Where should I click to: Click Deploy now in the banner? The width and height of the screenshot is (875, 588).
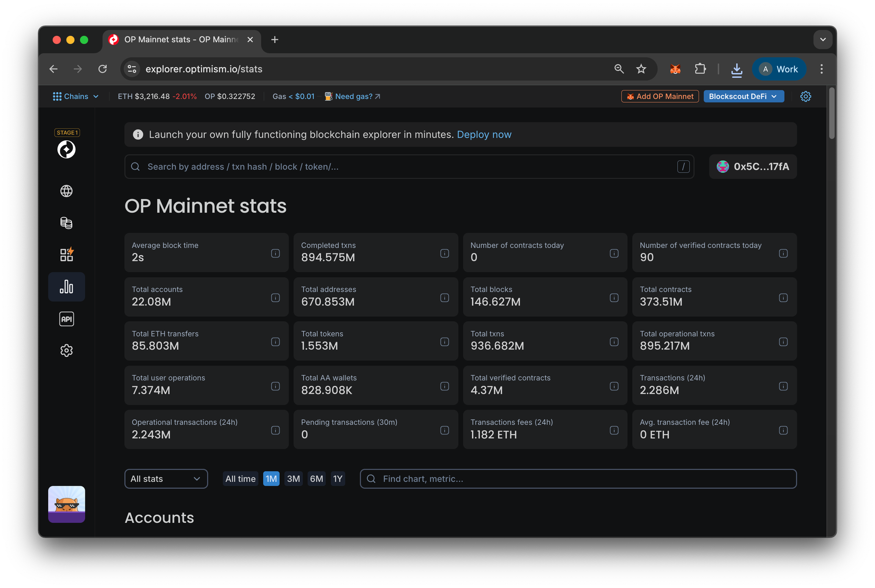tap(484, 135)
